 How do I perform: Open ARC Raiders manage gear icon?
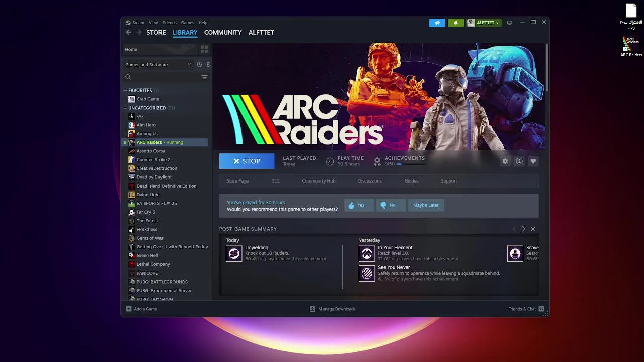(x=505, y=161)
